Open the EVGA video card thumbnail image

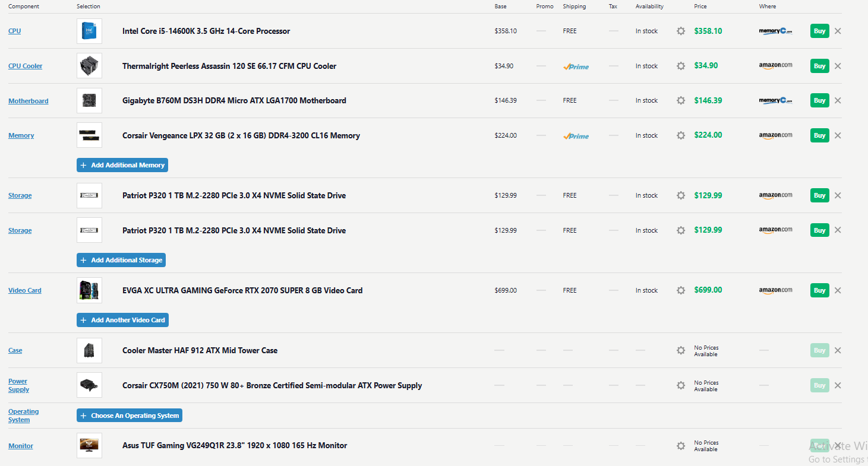(89, 290)
